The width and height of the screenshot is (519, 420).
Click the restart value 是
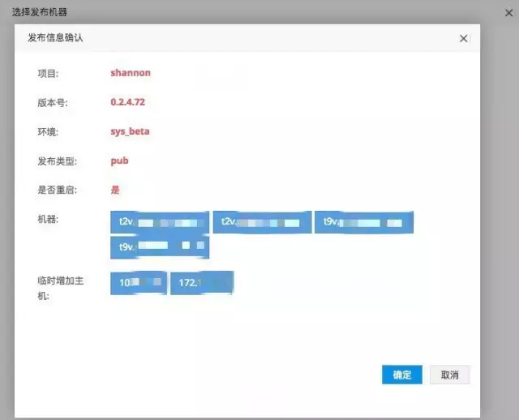coord(115,190)
